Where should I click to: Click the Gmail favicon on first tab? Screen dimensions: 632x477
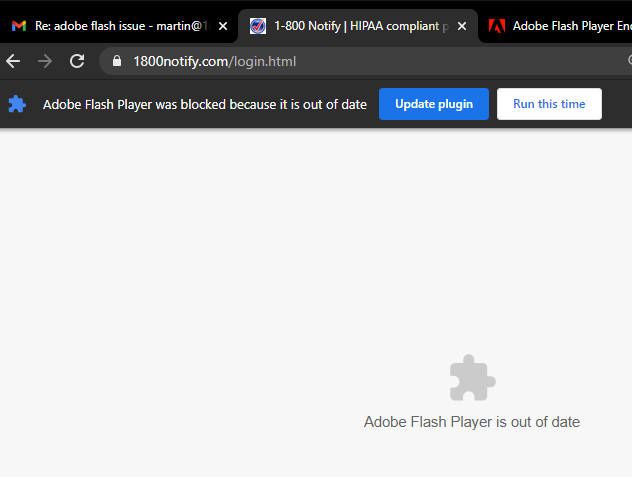click(19, 26)
